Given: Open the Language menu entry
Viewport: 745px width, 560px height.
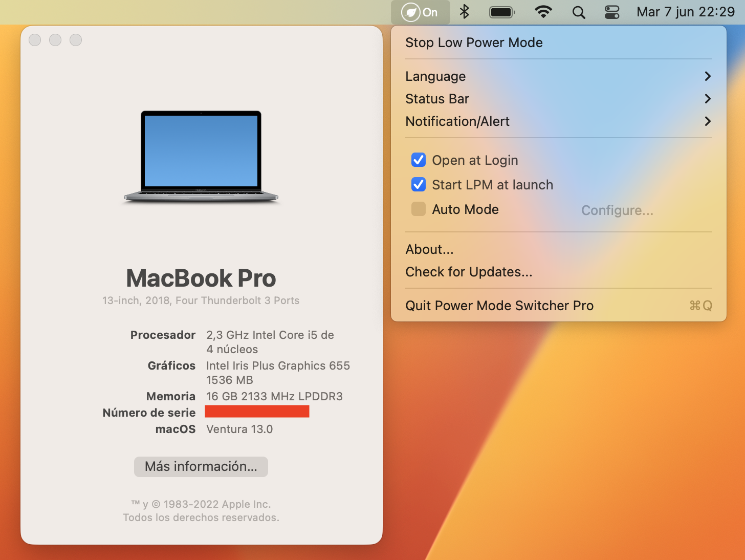Looking at the screenshot, I should pos(559,76).
